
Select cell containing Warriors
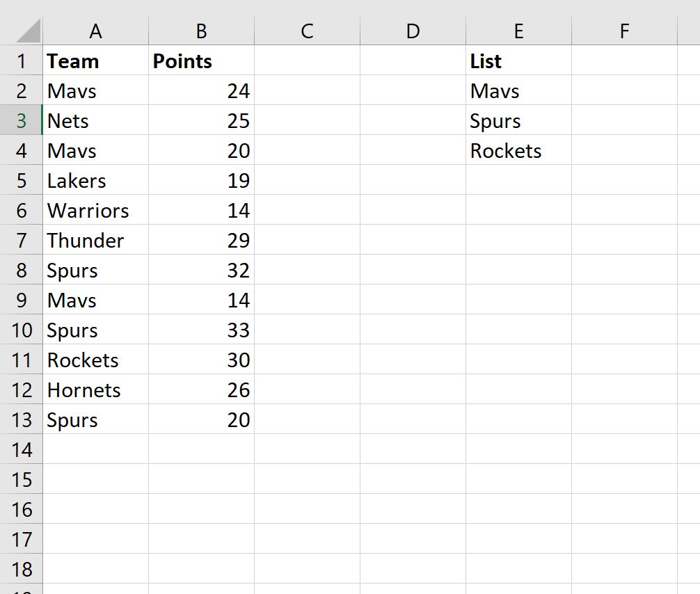point(95,210)
